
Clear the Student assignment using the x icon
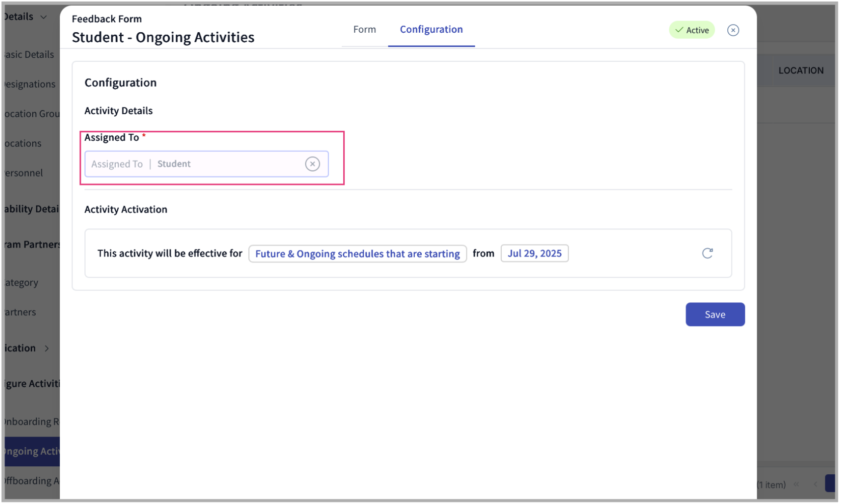pos(313,163)
